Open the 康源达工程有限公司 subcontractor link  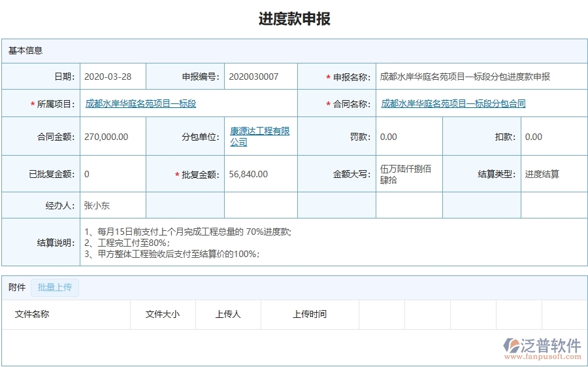[259, 136]
